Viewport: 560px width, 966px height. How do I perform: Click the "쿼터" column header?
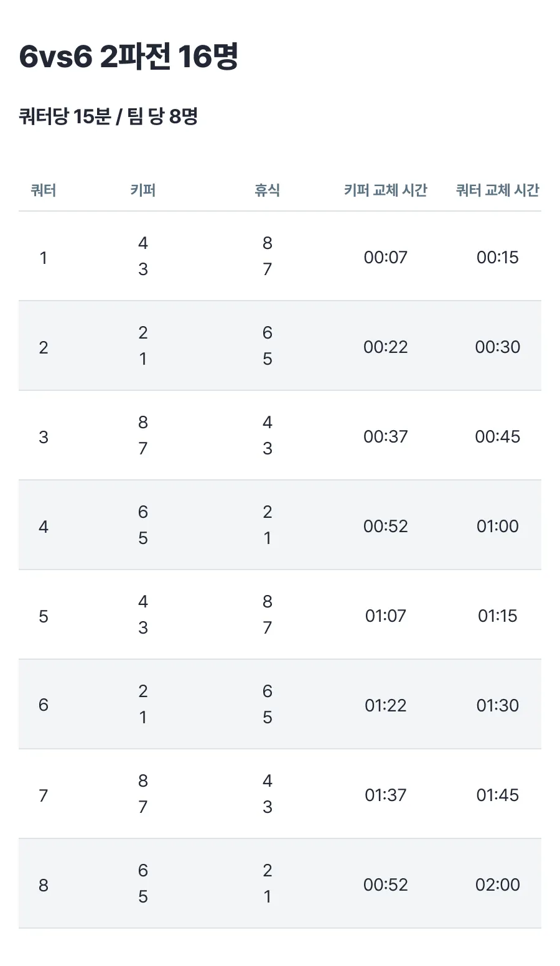coord(44,190)
